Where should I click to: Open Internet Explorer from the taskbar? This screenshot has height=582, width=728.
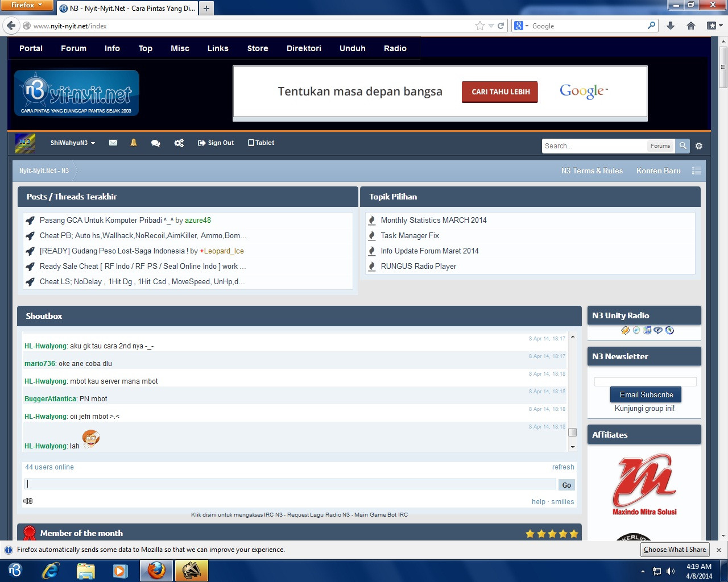[51, 571]
